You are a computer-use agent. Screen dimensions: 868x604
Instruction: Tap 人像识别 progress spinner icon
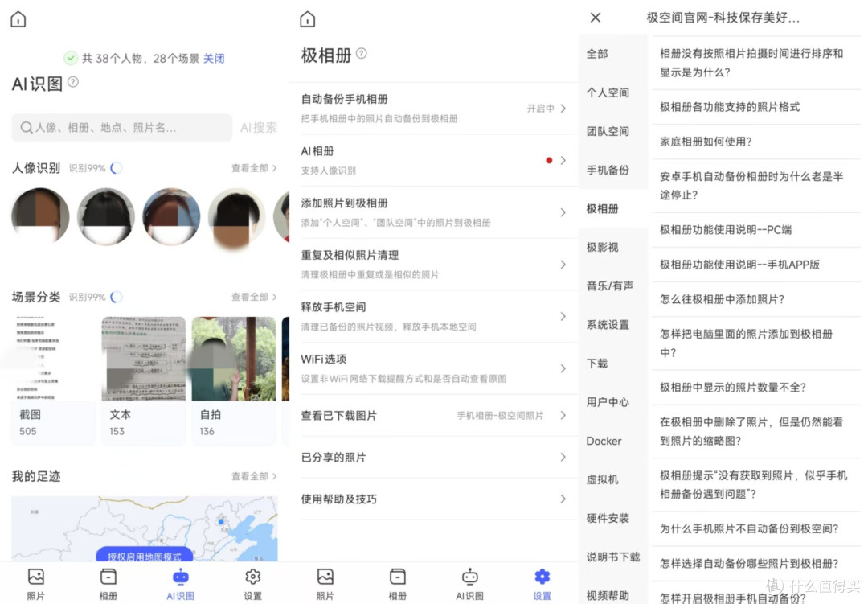pyautogui.click(x=117, y=168)
